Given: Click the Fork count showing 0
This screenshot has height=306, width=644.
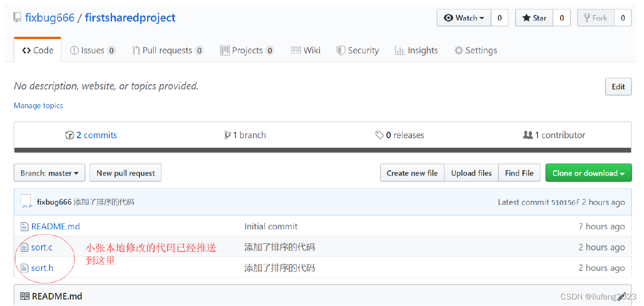Looking at the screenshot, I should click(x=622, y=18).
